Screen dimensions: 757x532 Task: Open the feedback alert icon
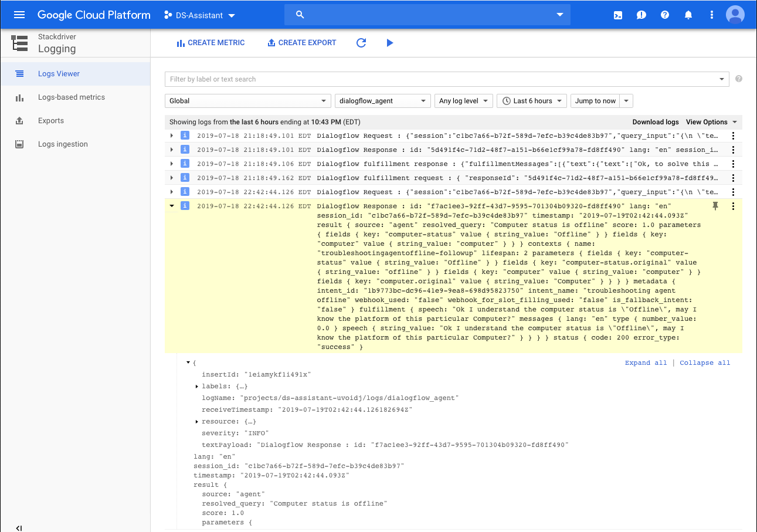[641, 15]
